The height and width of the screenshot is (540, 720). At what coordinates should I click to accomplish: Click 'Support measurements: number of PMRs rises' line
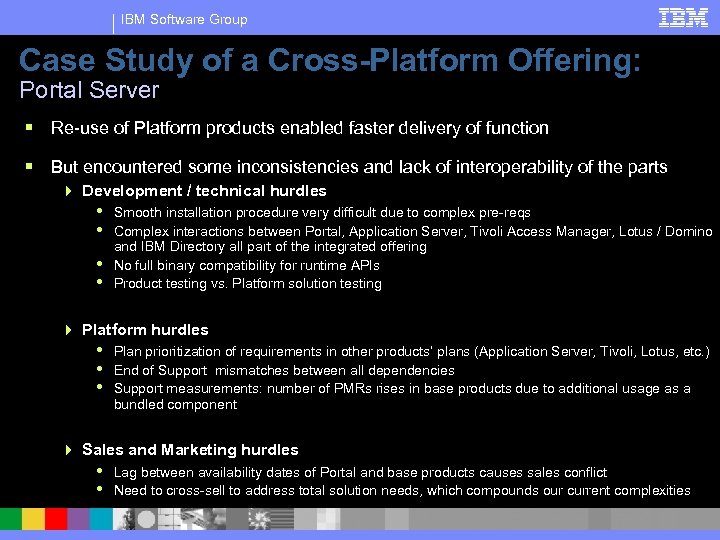click(x=402, y=396)
